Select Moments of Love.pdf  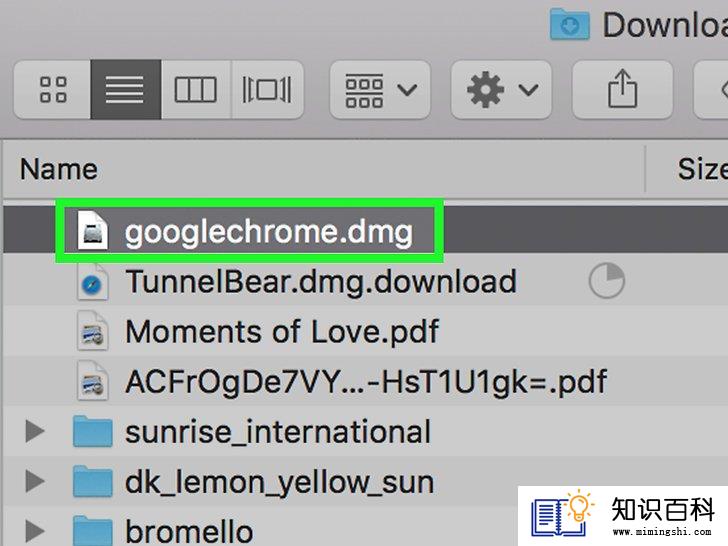282,332
